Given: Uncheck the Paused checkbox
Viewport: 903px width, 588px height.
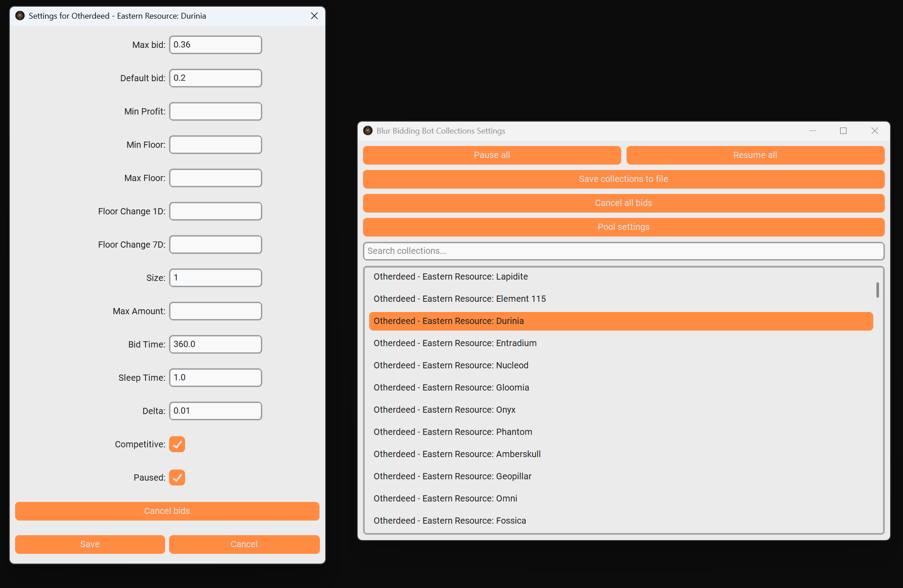Looking at the screenshot, I should (x=177, y=478).
